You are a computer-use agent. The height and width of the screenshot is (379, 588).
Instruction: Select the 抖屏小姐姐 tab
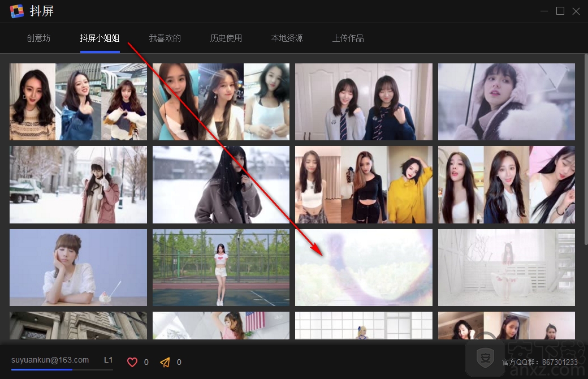[100, 38]
